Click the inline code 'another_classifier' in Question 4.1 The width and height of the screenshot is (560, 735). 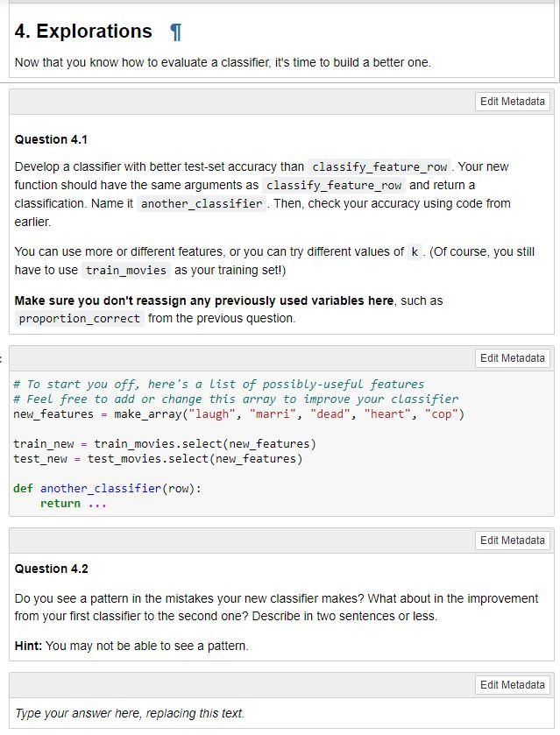tap(202, 204)
